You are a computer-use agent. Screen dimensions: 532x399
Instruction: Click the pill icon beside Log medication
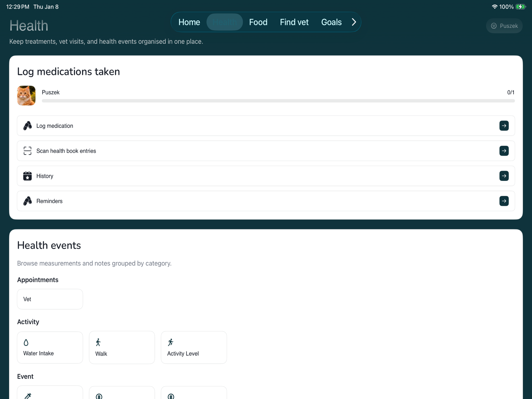pos(27,126)
